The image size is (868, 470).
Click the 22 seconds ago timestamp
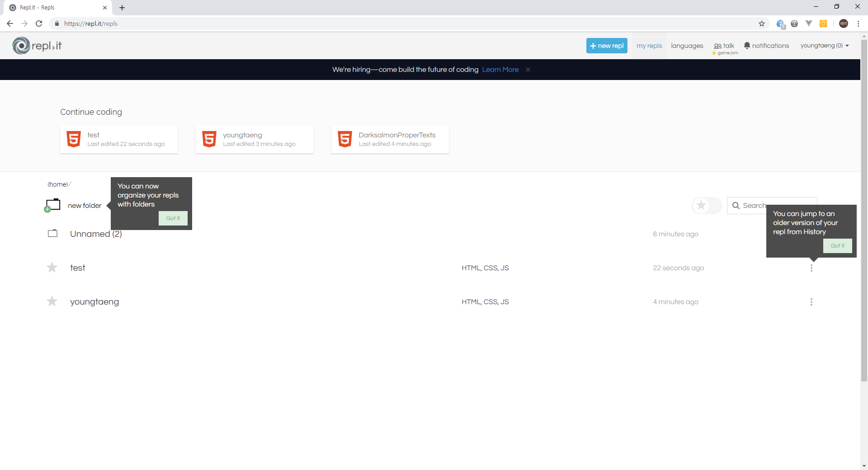click(x=678, y=268)
